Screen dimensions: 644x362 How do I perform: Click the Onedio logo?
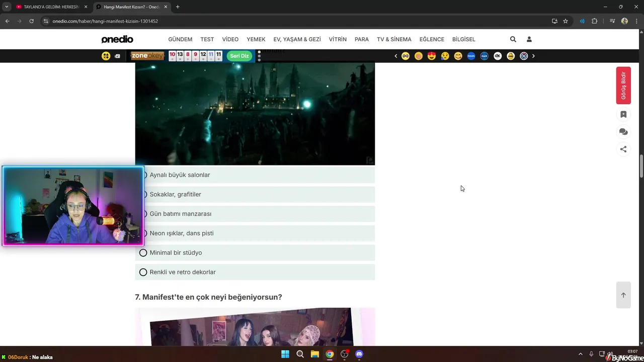[x=117, y=39]
